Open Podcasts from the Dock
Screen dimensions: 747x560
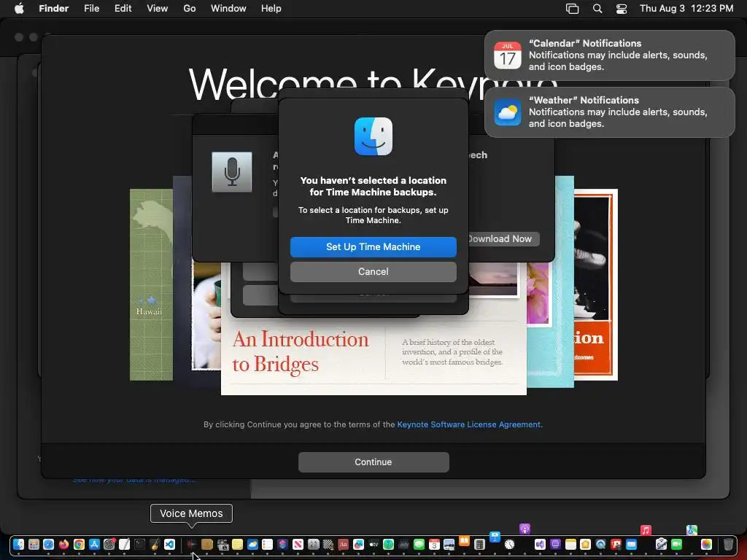click(525, 529)
